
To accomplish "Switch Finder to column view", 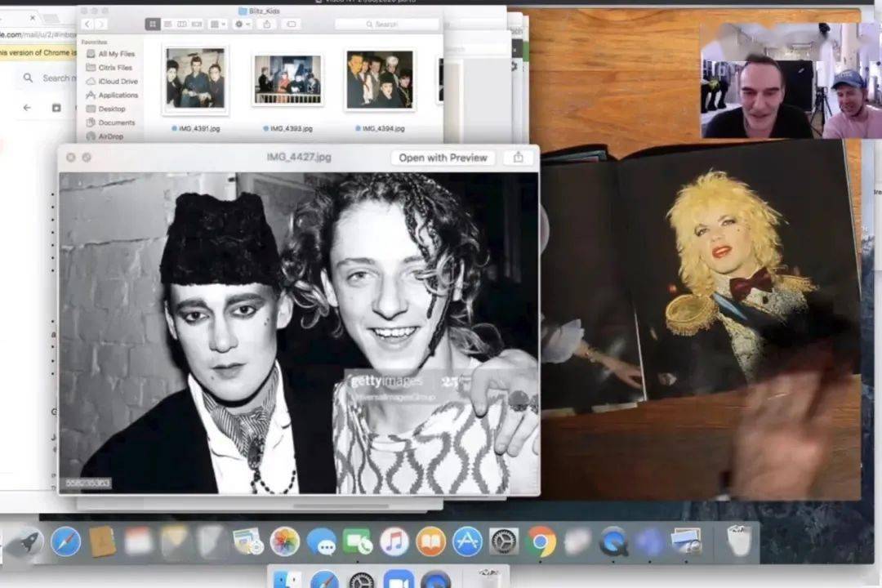I will 182,24.
